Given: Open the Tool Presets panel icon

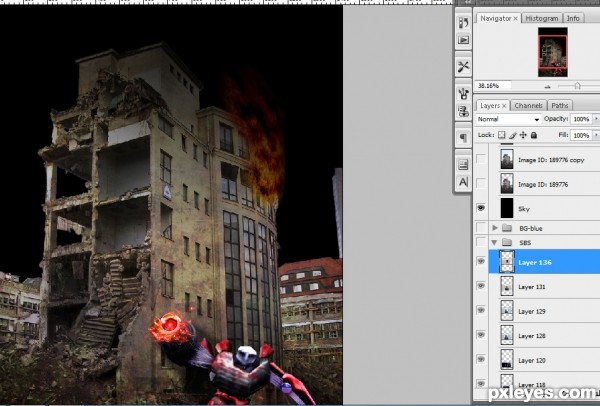Looking at the screenshot, I should 463,67.
